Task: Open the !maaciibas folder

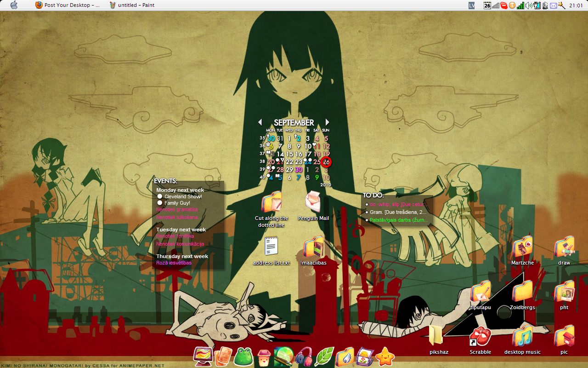Action: [313, 251]
